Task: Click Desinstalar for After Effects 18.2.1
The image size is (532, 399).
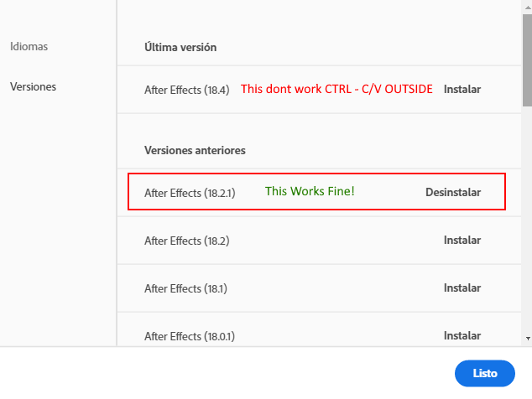Action: click(453, 192)
